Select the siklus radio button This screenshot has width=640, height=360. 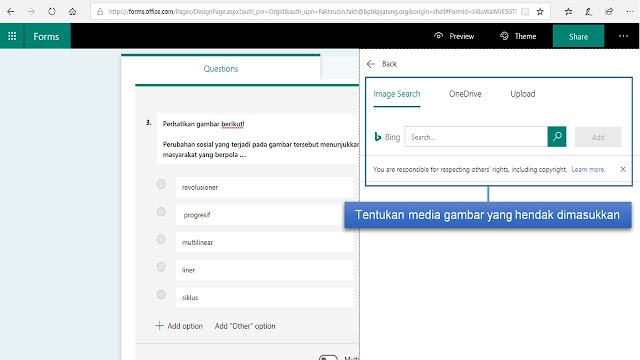tap(161, 294)
